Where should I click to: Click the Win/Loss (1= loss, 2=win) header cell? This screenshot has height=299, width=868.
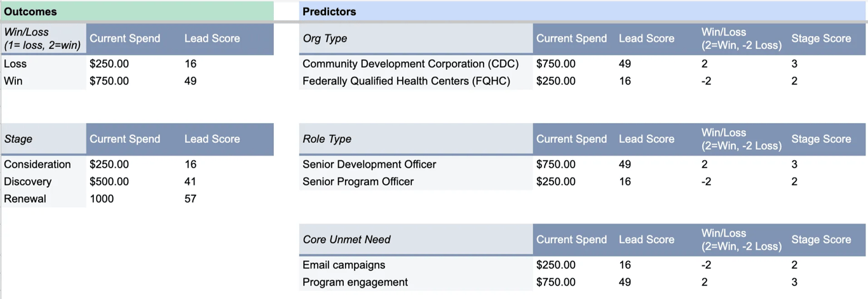coord(43,39)
